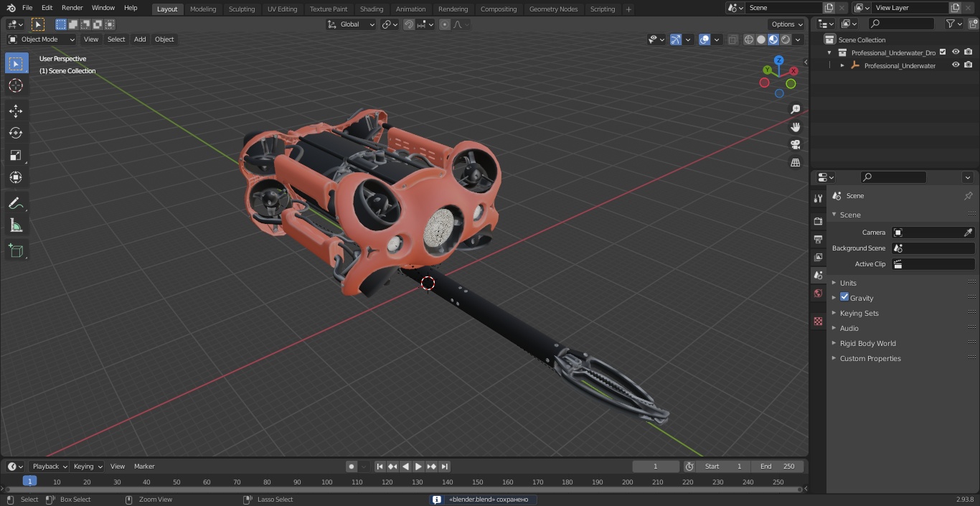The height and width of the screenshot is (506, 980).
Task: Toggle snapping magnet
Action: (x=408, y=24)
